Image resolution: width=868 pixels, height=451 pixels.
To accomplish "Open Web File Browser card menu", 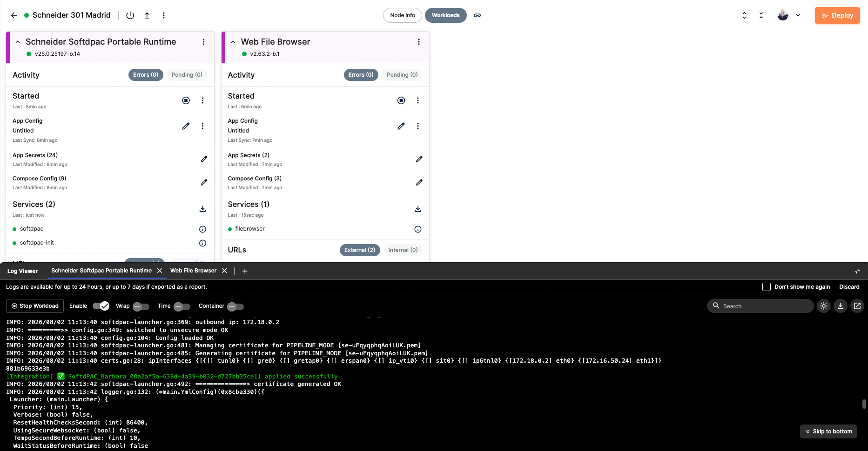I will coord(419,42).
